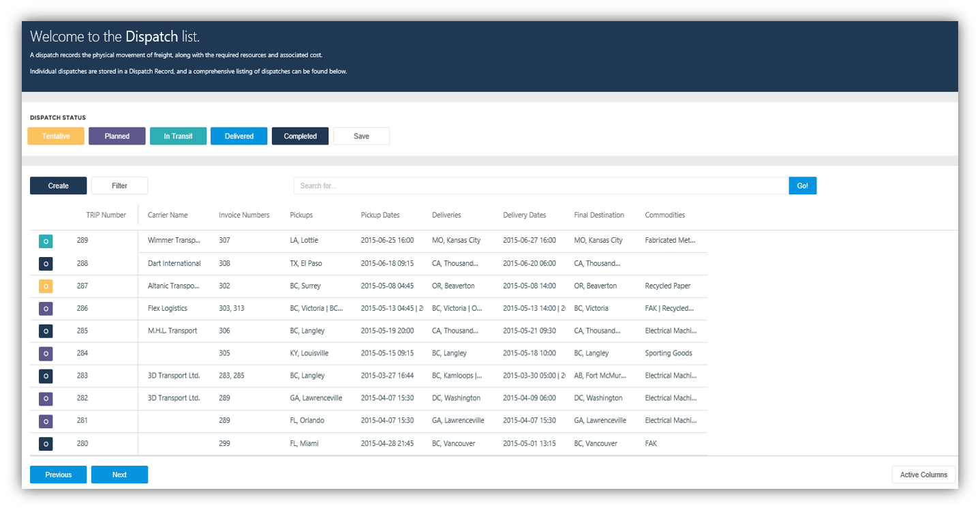The image size is (980, 510).
Task: Open the Active Columns selector
Action: point(923,475)
